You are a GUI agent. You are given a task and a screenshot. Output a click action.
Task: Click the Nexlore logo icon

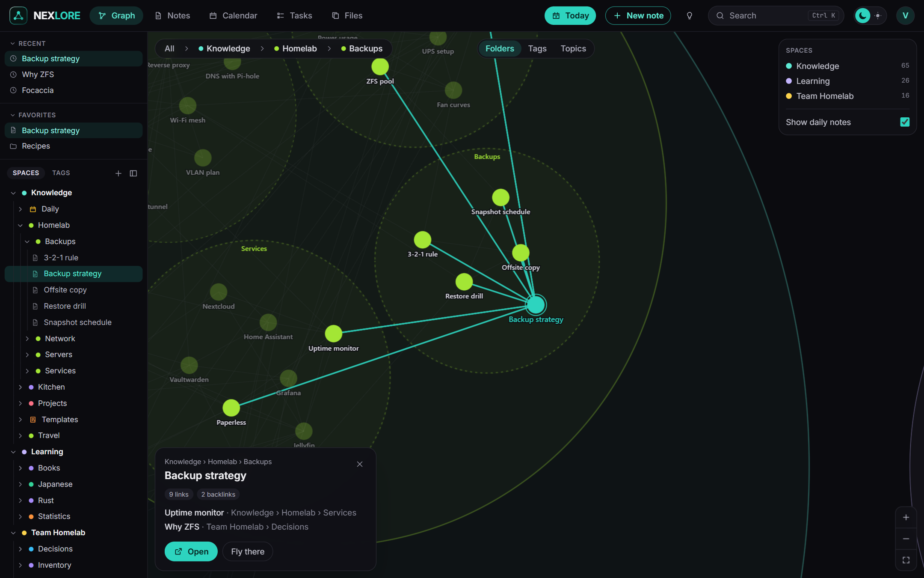[18, 15]
